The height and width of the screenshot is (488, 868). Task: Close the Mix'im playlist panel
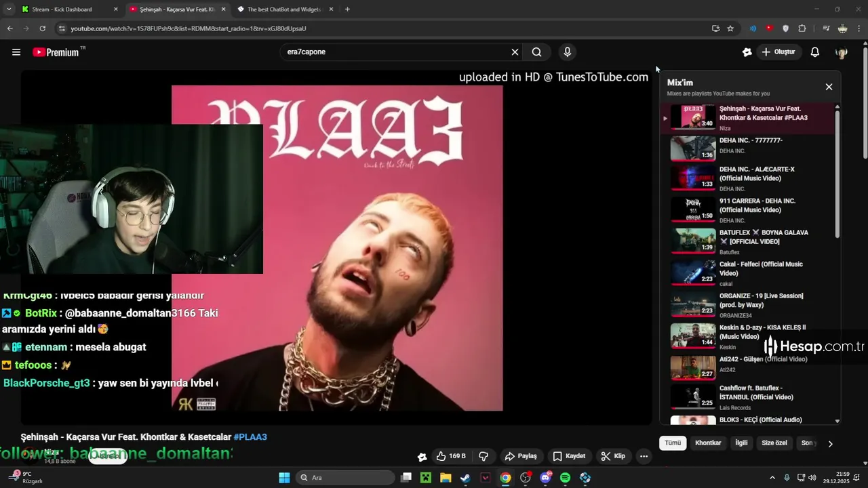tap(829, 87)
